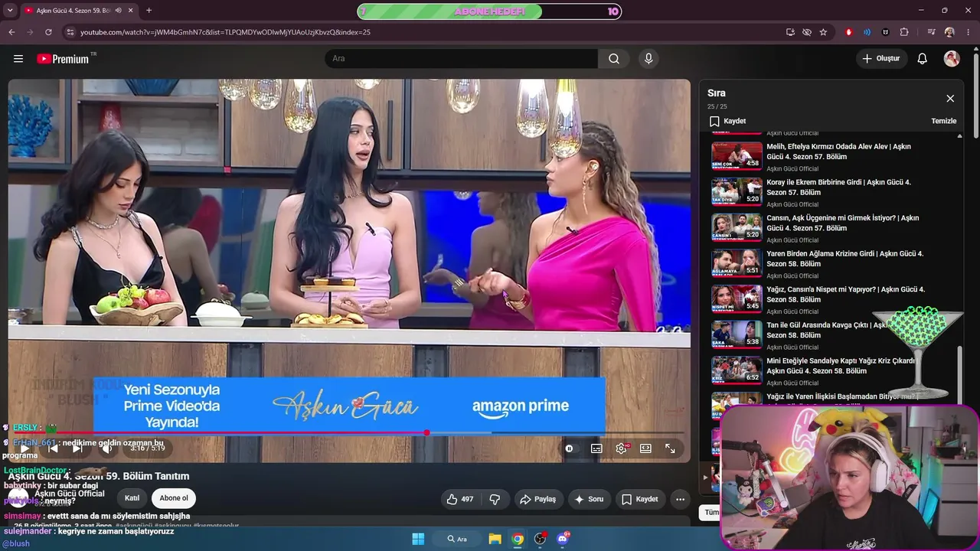Open File Explorer from the taskbar
Screen dimensions: 980x551
click(495, 539)
